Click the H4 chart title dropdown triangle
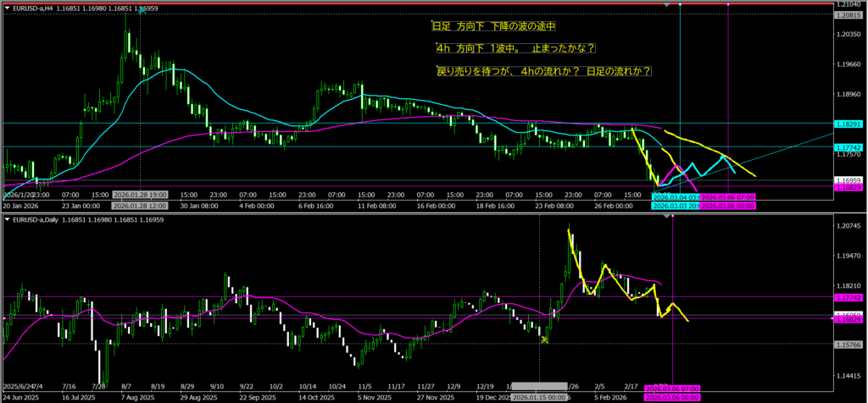This screenshot has height=403, width=868. coord(7,8)
